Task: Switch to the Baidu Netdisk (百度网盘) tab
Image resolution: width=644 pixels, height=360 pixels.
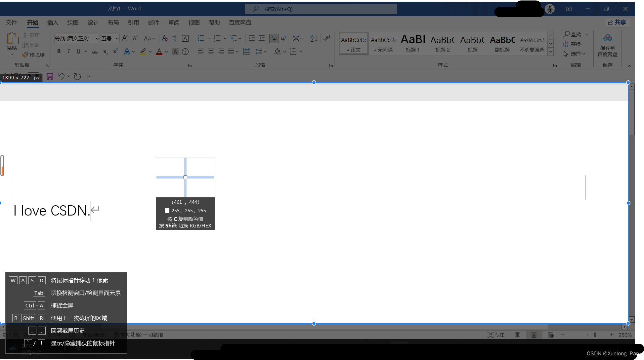Action: click(x=240, y=22)
